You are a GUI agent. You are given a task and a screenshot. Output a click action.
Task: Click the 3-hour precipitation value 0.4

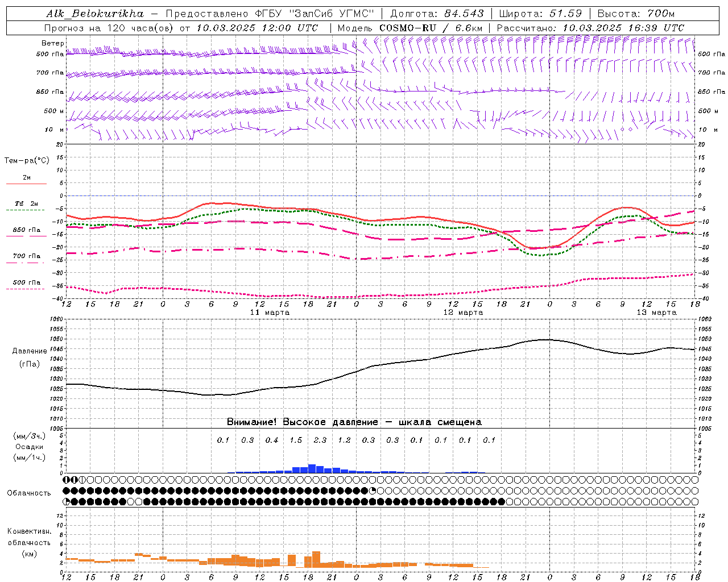click(x=272, y=440)
